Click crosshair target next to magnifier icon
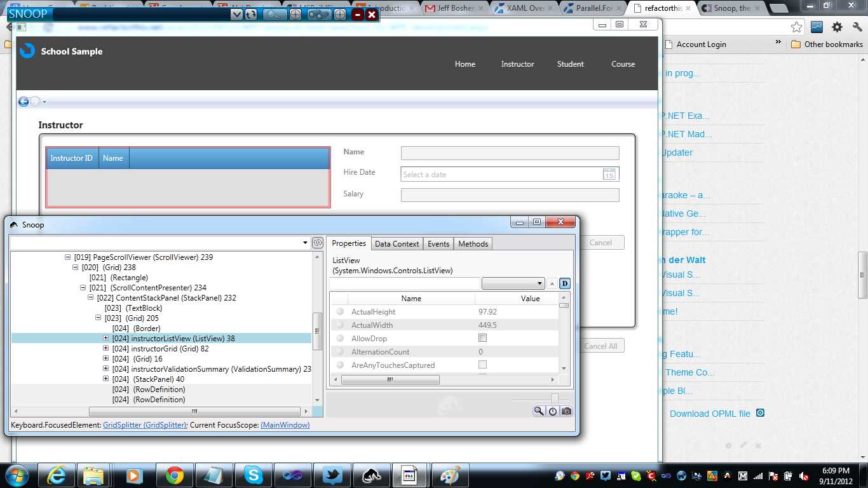 tap(295, 14)
